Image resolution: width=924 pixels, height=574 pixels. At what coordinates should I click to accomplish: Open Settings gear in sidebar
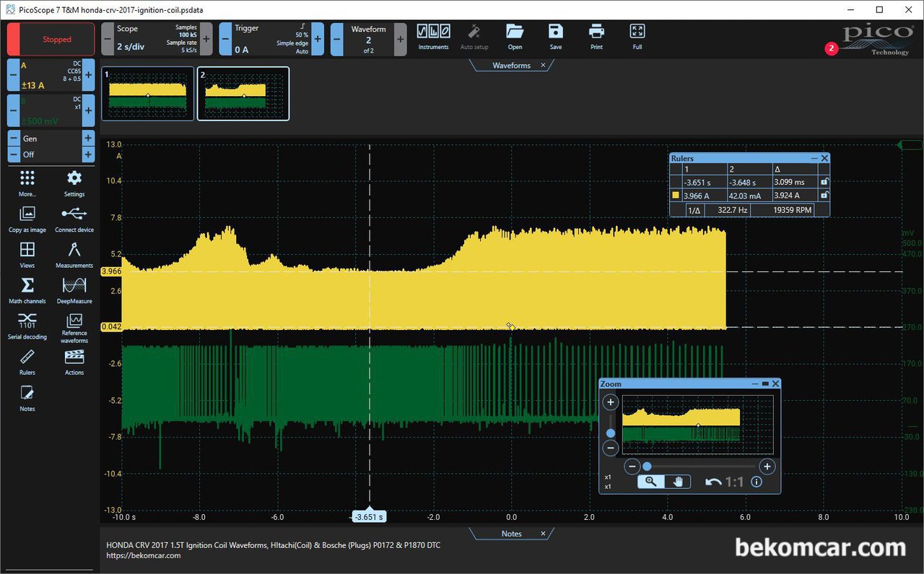point(74,183)
